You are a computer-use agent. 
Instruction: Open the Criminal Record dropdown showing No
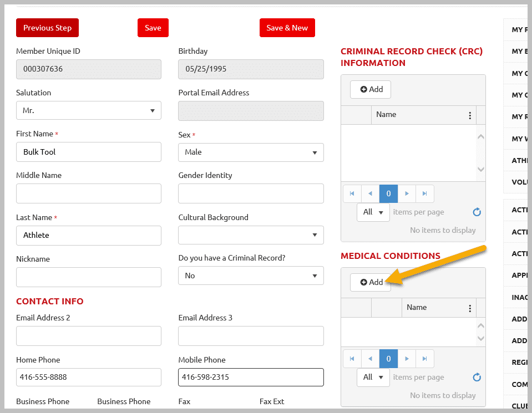[x=251, y=276]
